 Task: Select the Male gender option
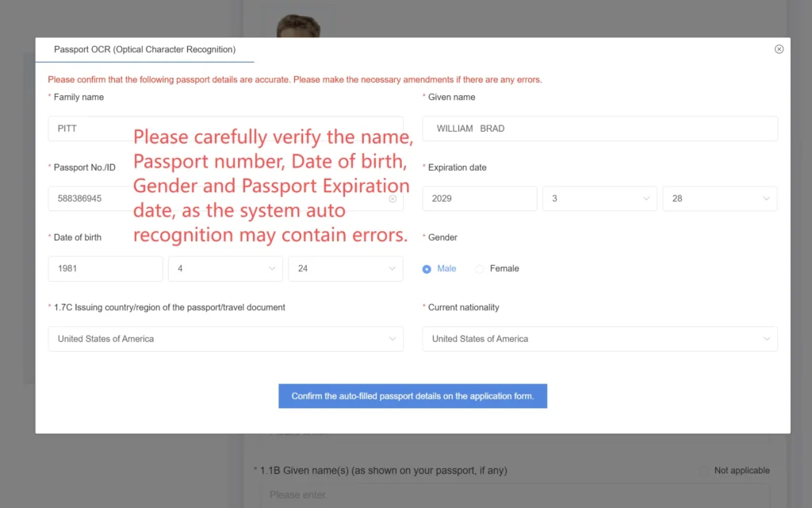pyautogui.click(x=427, y=269)
